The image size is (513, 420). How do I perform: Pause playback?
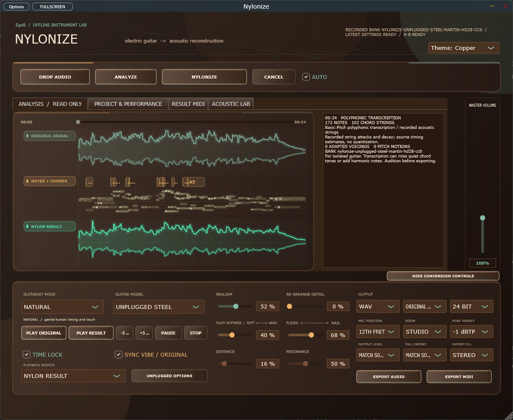168,333
